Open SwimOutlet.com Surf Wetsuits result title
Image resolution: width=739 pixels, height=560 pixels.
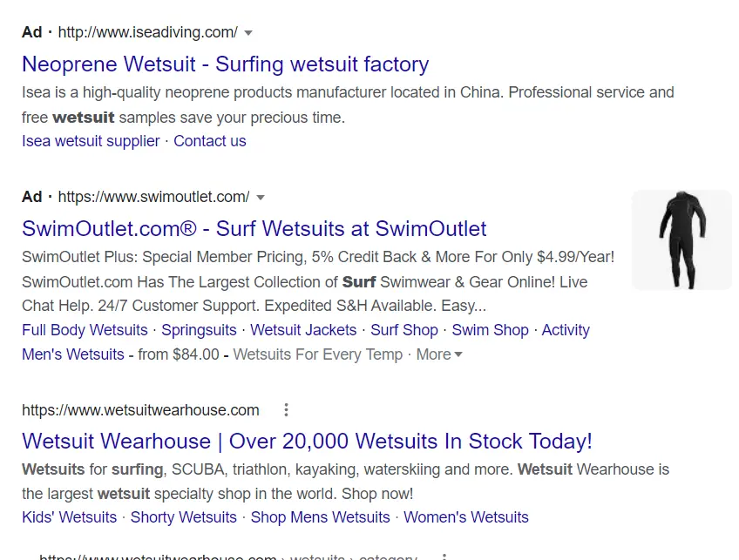[254, 229]
